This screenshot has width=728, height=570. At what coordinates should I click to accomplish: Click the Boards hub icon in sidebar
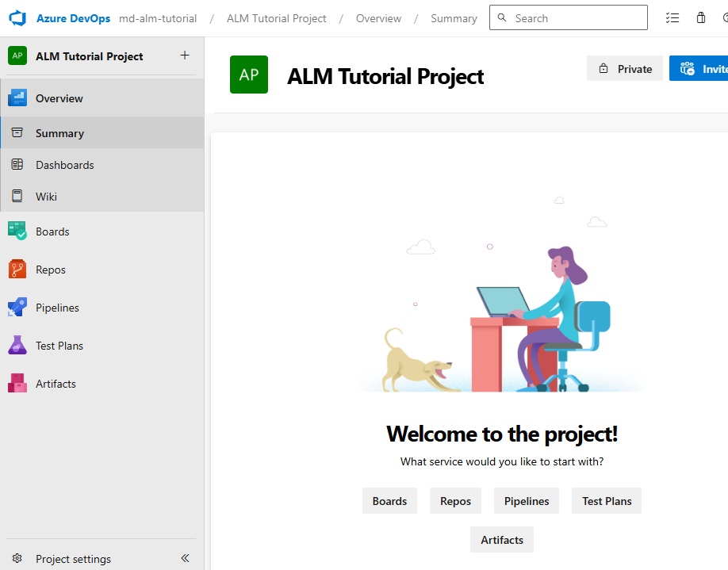(17, 231)
